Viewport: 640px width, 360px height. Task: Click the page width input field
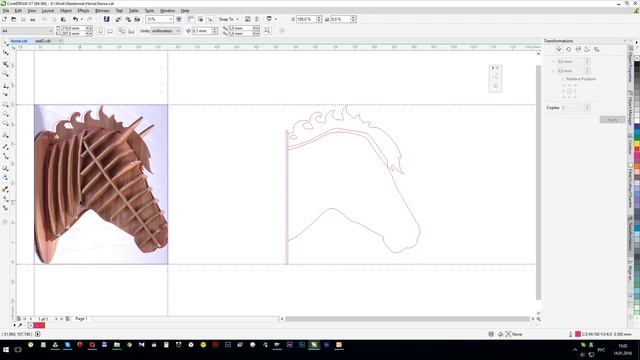pyautogui.click(x=73, y=29)
